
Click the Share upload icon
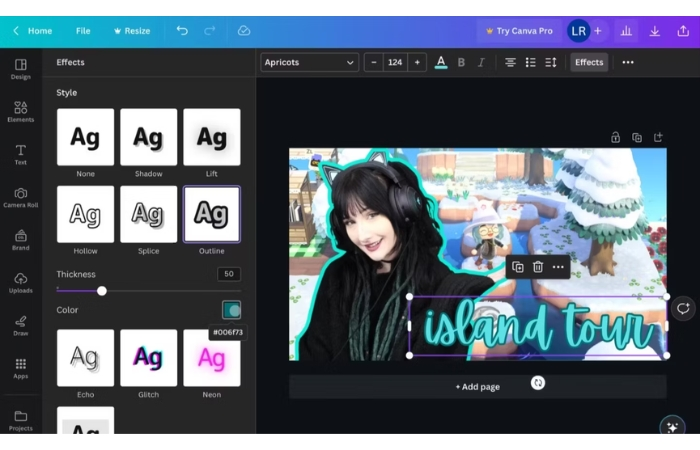pos(683,31)
